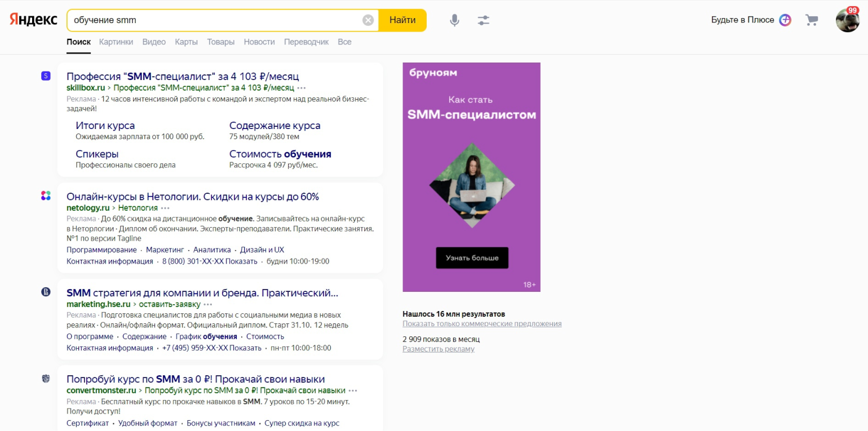
Task: Open the three-dot menu for the skillbox.ru result
Action: (302, 88)
